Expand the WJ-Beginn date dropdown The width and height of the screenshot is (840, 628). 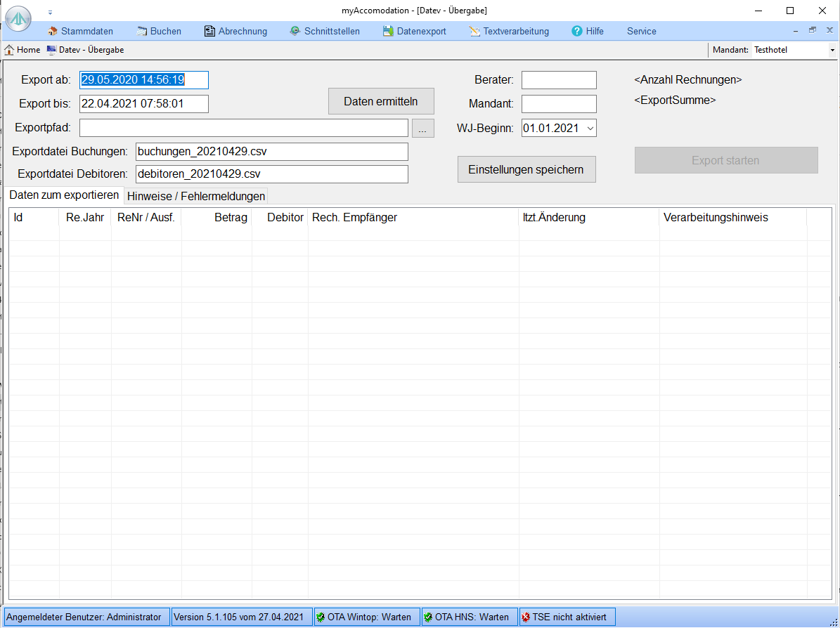click(x=590, y=128)
